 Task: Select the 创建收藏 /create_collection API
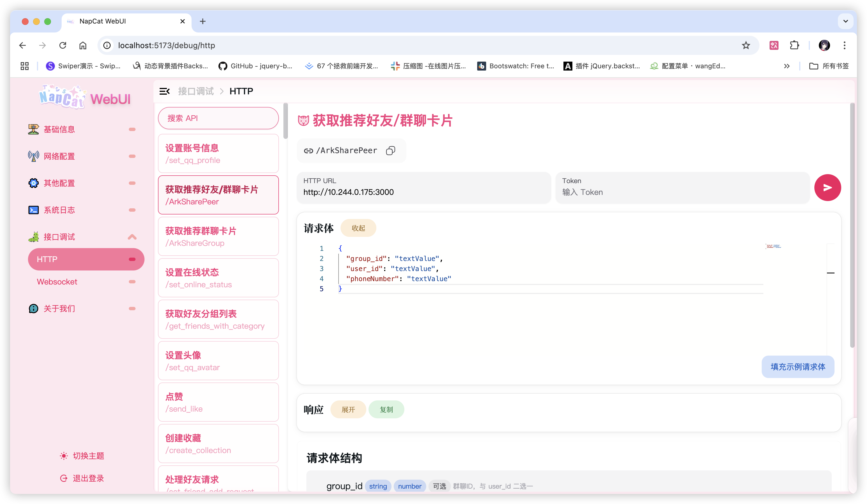[x=218, y=444]
